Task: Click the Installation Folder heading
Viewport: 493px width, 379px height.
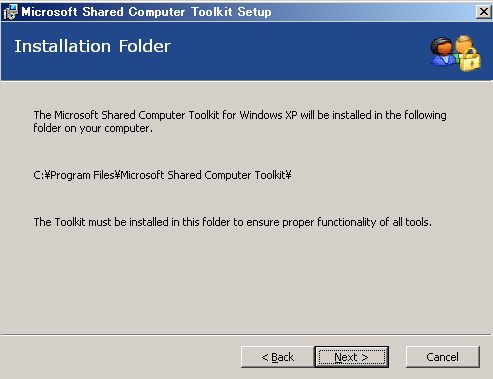Action: tap(92, 46)
